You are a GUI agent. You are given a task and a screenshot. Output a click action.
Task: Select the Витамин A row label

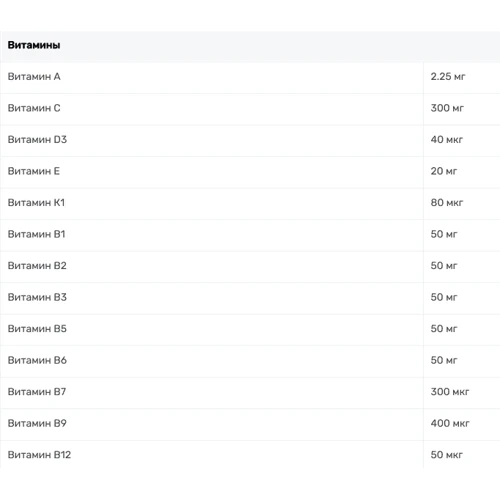(x=34, y=76)
